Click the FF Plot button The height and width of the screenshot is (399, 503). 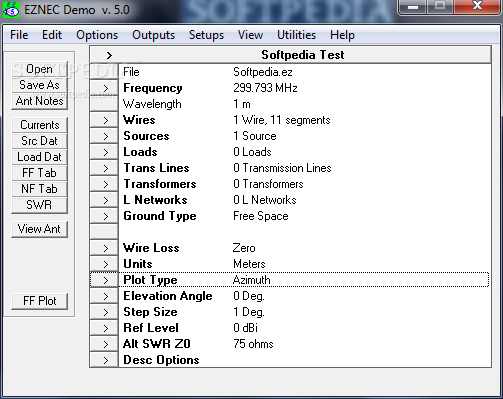(x=39, y=301)
